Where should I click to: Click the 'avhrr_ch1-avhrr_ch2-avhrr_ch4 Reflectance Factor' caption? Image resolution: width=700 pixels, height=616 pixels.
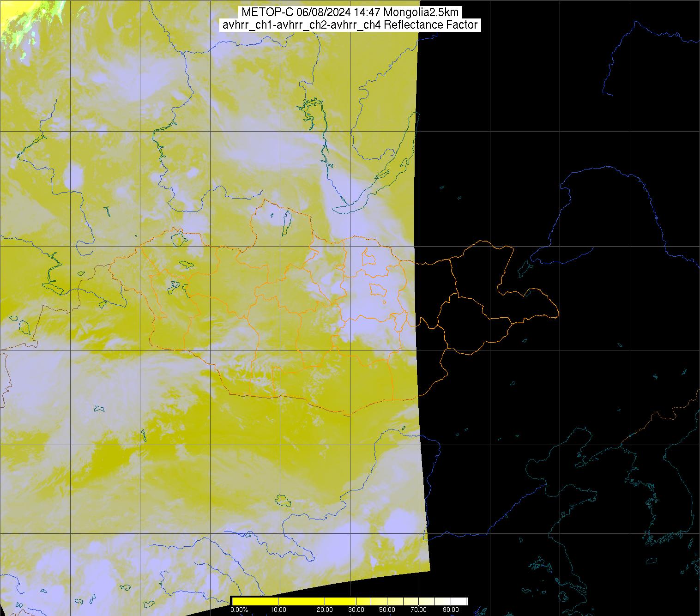tap(350, 25)
